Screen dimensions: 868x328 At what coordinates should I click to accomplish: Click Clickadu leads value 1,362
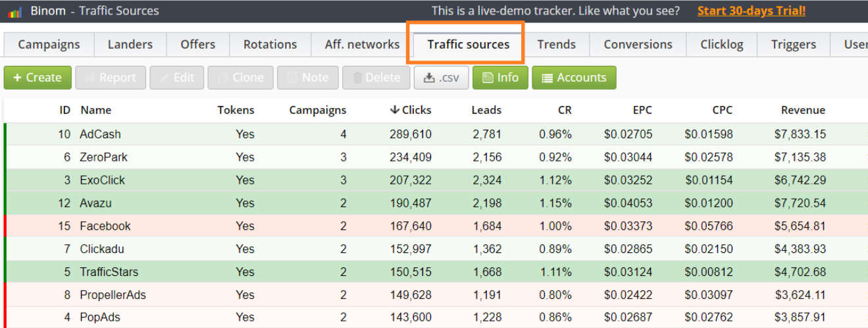coord(487,249)
